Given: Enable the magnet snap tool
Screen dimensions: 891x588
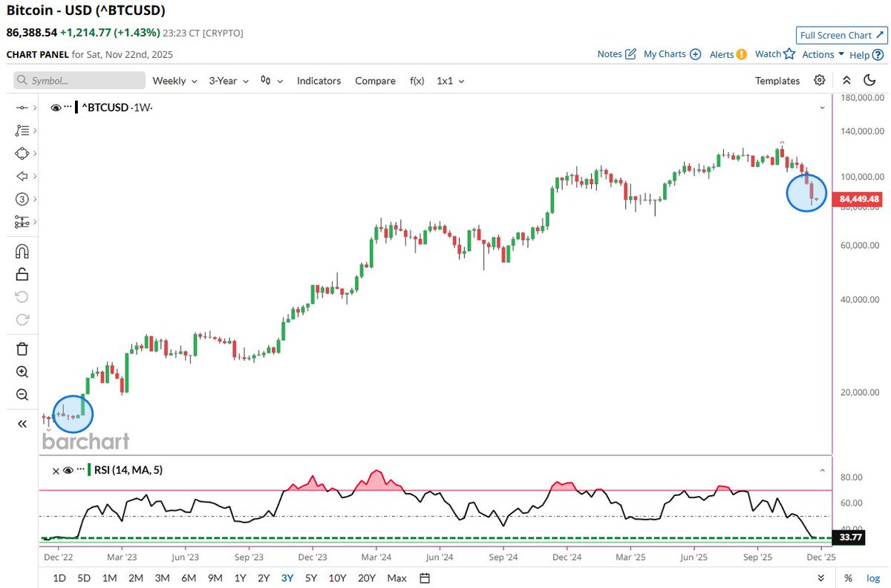Looking at the screenshot, I should (22, 250).
